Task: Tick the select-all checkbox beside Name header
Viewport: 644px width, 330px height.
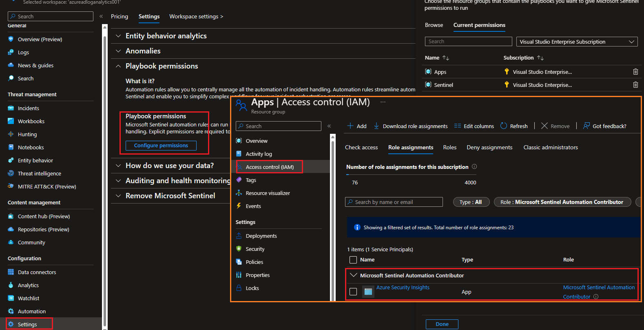Action: pyautogui.click(x=353, y=260)
